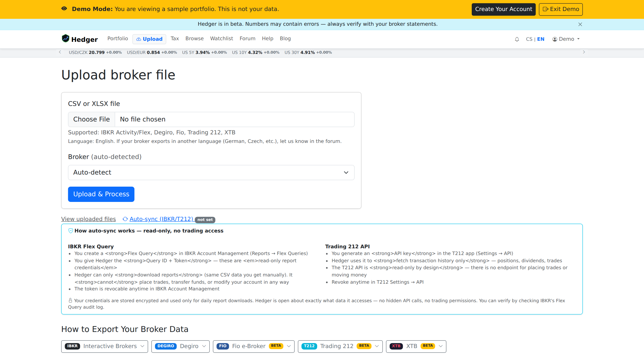Select the Upload nav tab
This screenshot has width=644, height=362.
tap(149, 39)
